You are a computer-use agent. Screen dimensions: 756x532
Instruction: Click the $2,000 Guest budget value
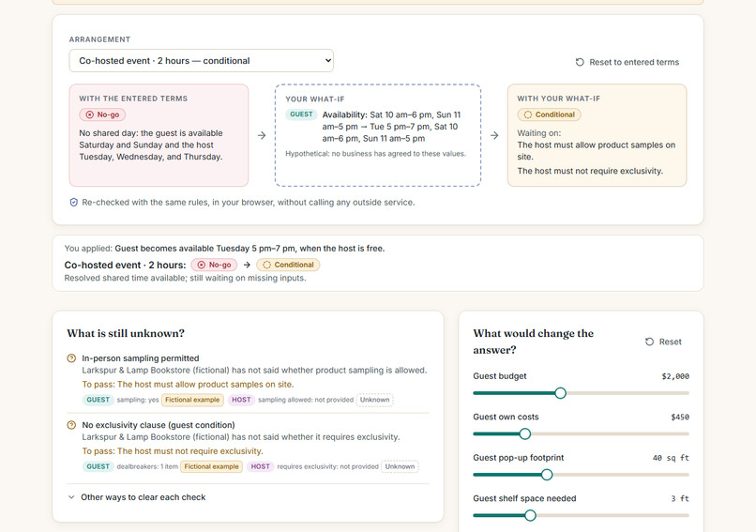point(675,376)
